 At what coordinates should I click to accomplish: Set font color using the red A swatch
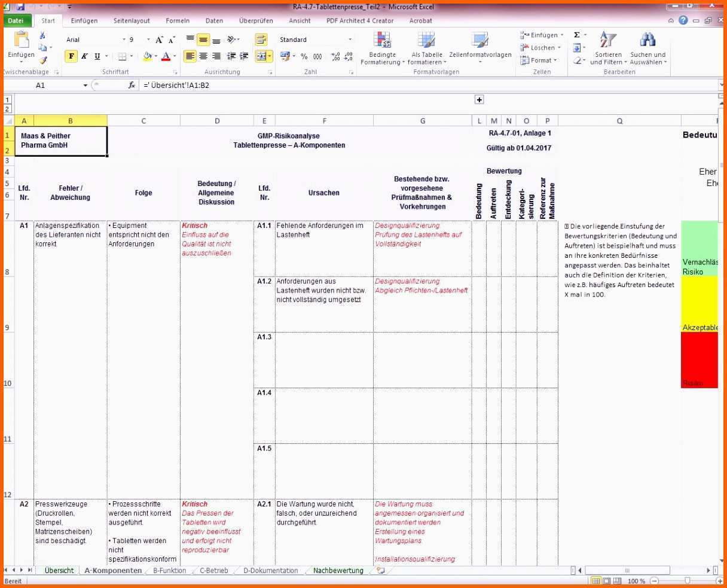coord(166,56)
